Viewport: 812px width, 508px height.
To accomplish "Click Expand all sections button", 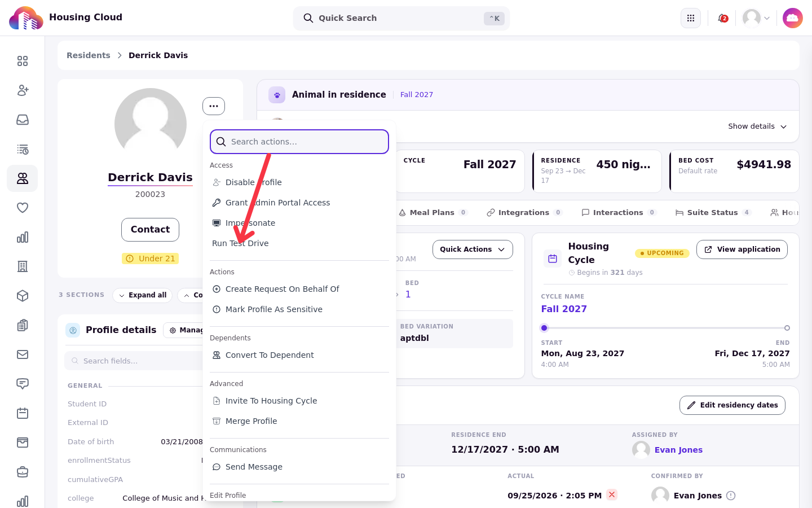I will (x=142, y=295).
